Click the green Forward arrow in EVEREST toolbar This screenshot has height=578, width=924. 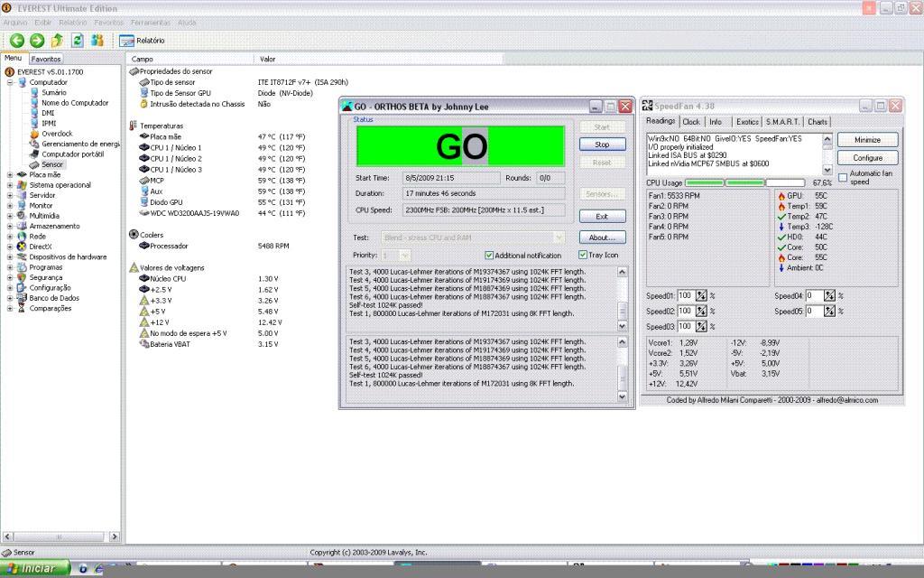[37, 40]
